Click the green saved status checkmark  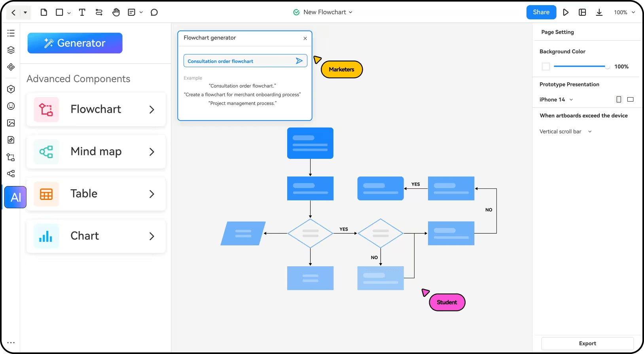click(296, 12)
